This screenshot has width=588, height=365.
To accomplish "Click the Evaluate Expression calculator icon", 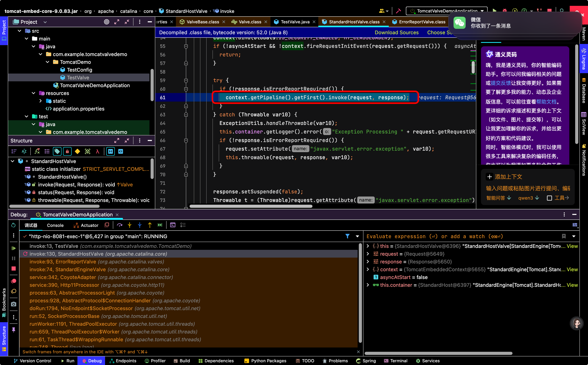I will [x=173, y=225].
